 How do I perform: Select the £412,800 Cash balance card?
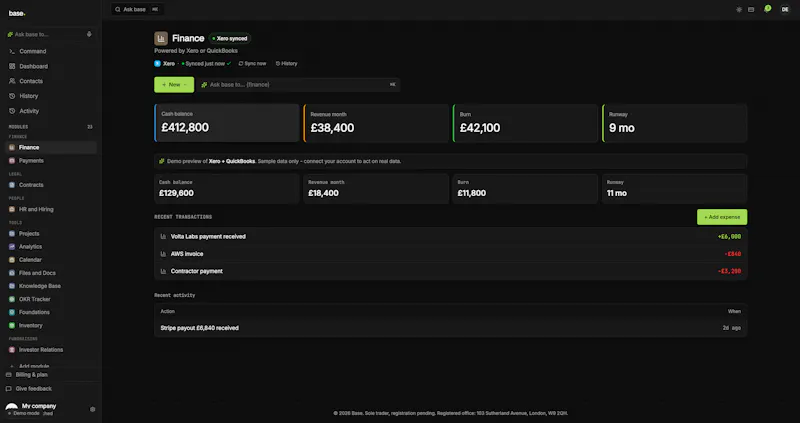(x=227, y=123)
